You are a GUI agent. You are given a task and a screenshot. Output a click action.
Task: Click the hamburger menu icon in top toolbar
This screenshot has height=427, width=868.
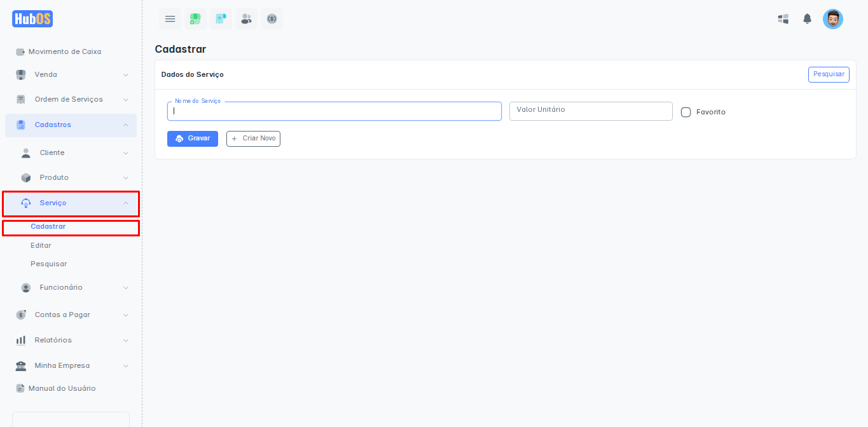[x=170, y=19]
